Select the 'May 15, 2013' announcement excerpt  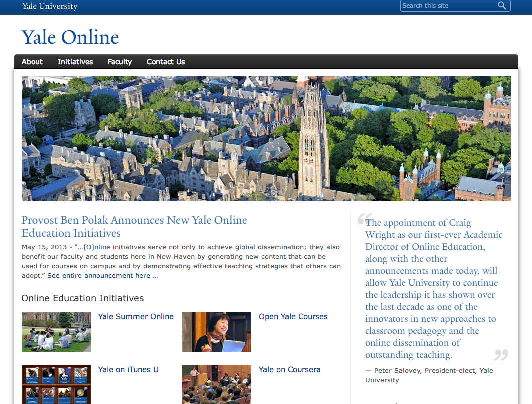[x=181, y=261]
